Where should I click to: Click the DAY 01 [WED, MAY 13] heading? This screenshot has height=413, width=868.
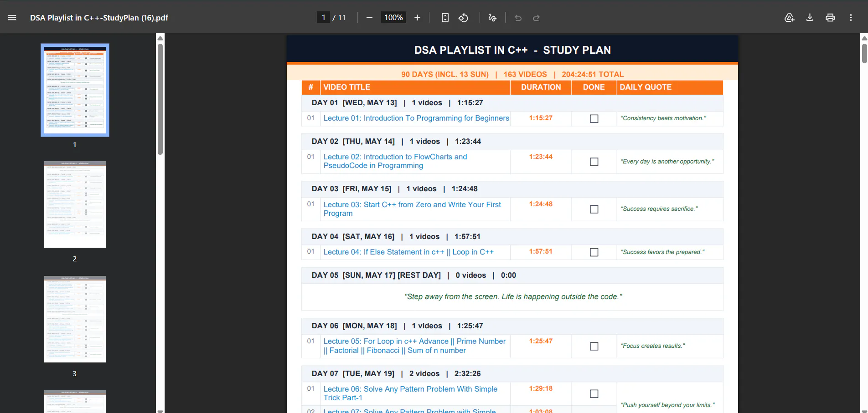click(x=354, y=102)
